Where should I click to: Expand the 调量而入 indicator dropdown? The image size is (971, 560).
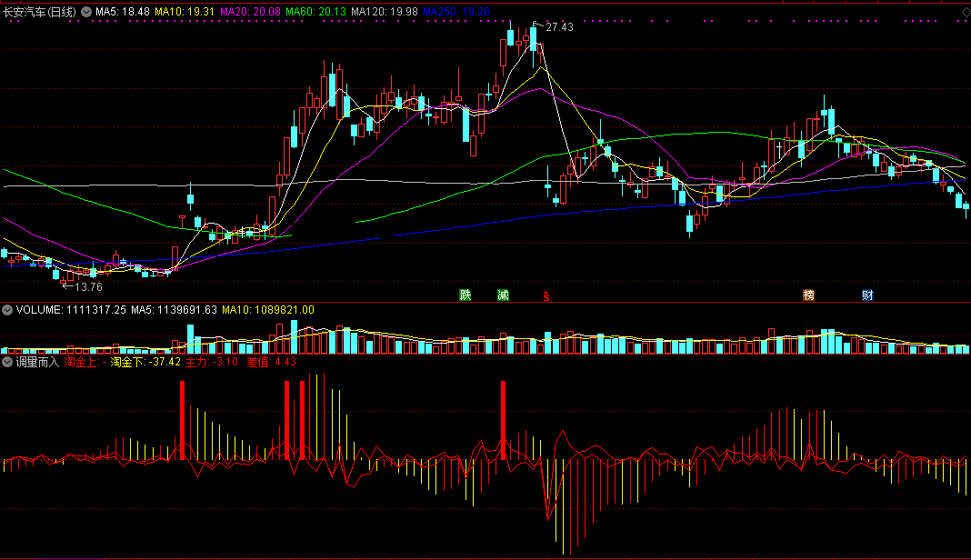[x=7, y=362]
